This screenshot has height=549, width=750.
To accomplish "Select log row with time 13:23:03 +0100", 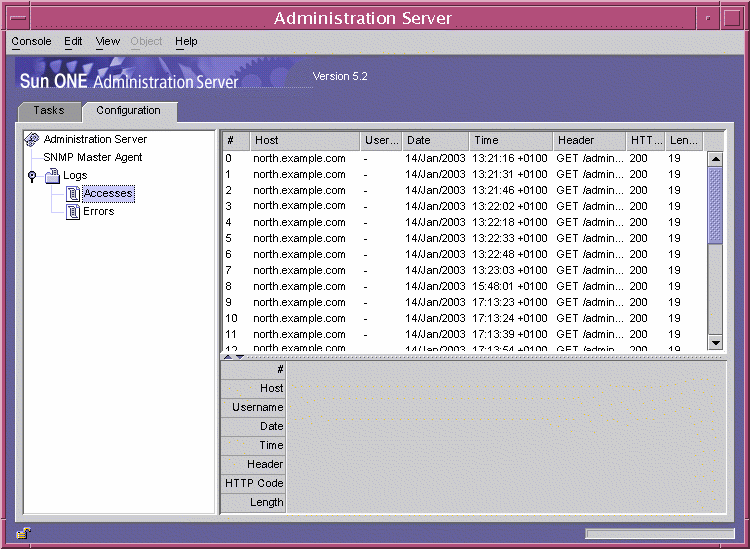I will point(464,270).
